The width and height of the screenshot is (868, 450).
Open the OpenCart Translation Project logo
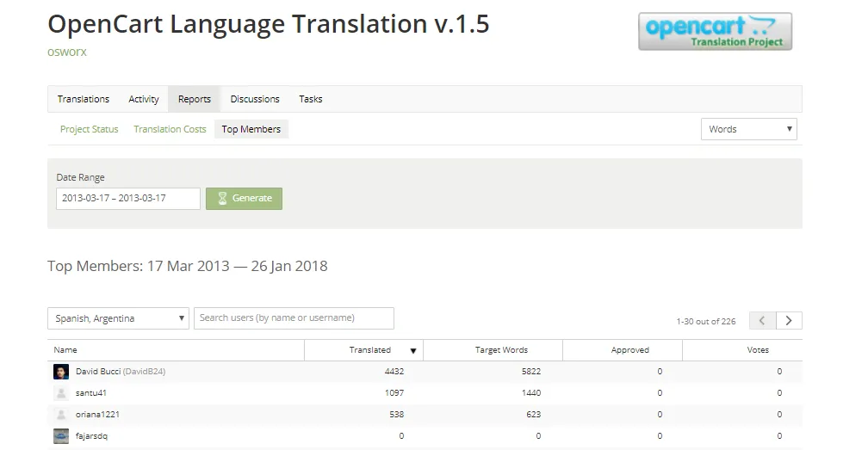coord(715,32)
